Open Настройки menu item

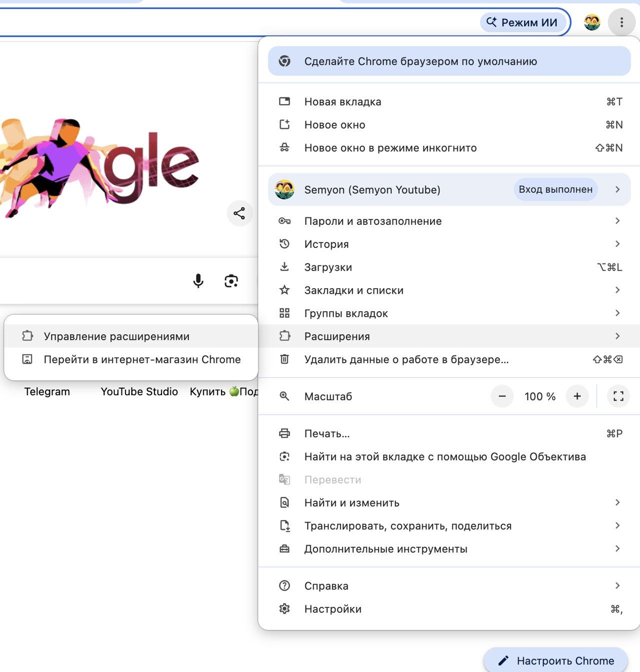(x=449, y=609)
